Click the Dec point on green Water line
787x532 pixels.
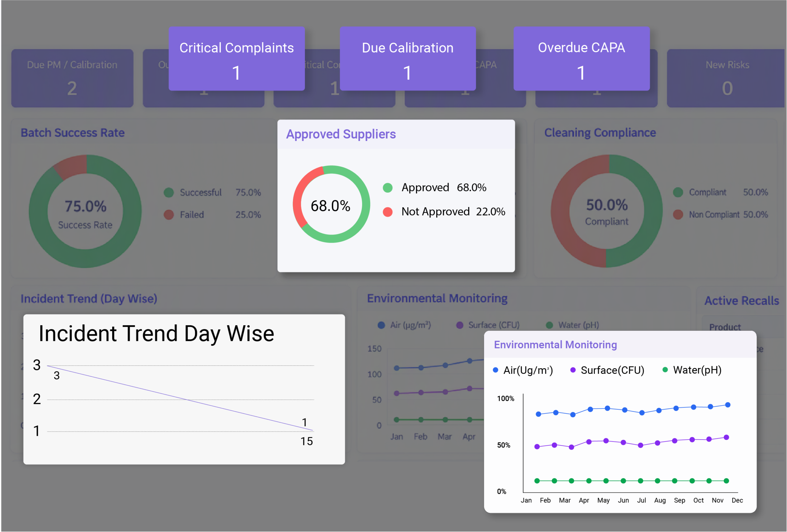tap(726, 481)
